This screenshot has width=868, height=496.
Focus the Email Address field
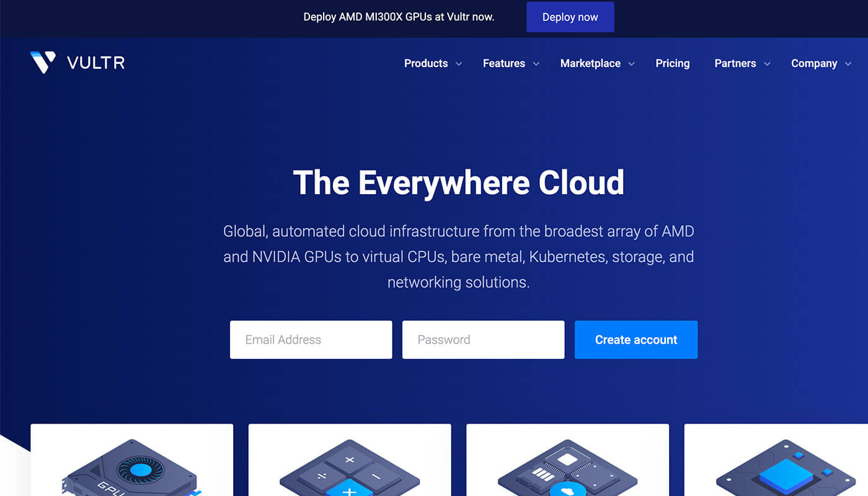pos(311,340)
